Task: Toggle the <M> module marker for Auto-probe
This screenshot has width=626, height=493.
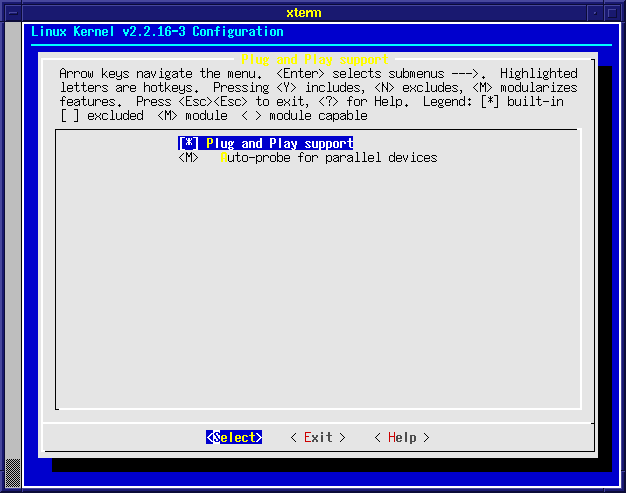Action: coord(188,158)
